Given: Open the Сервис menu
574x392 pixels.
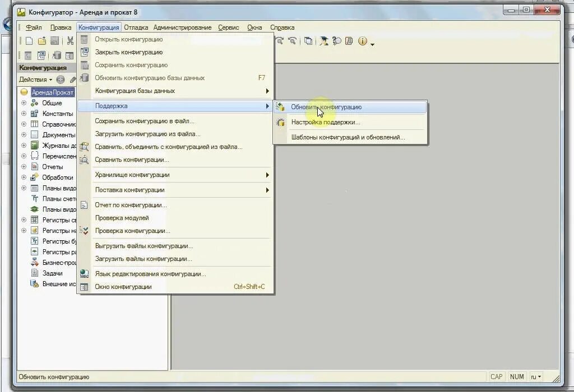Looking at the screenshot, I should (x=229, y=27).
